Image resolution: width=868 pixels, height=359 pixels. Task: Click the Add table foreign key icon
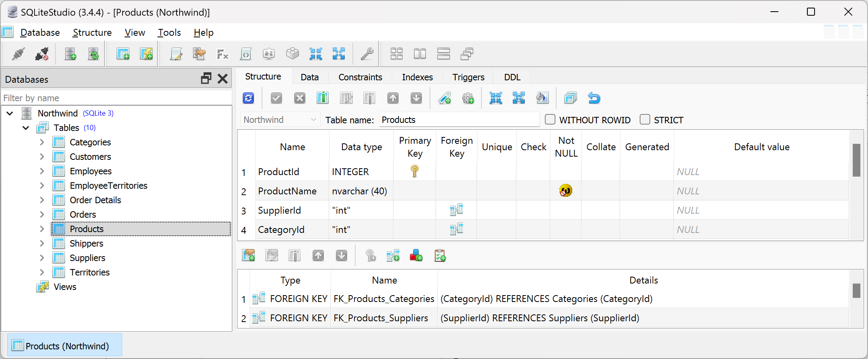(x=393, y=255)
